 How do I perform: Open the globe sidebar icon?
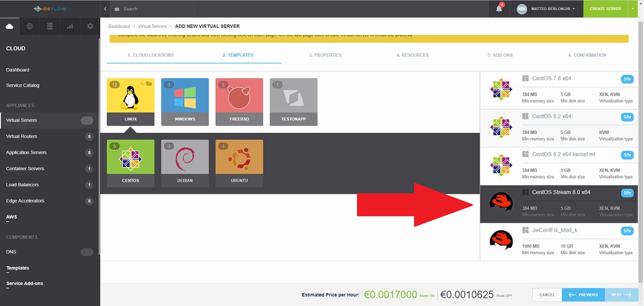pos(30,26)
